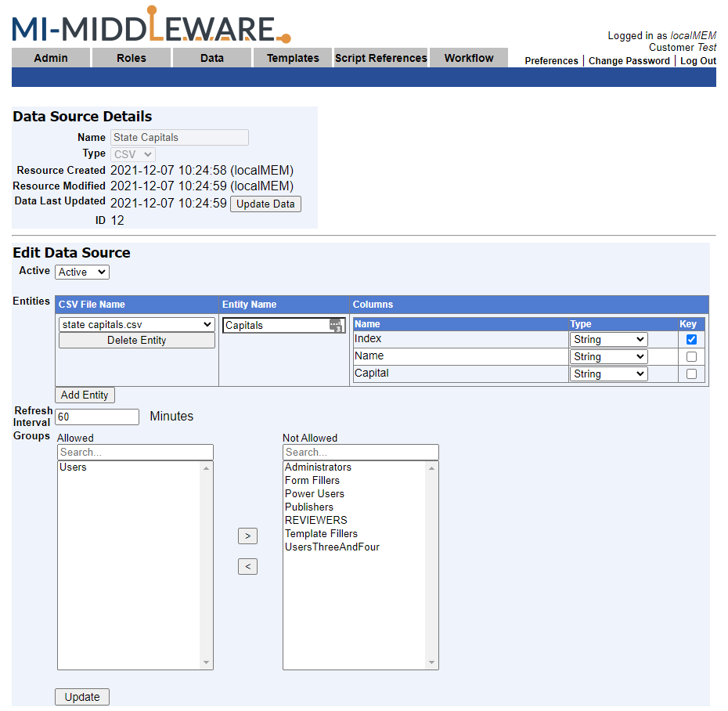
Task: Open the Type dropdown for Capital column
Action: coord(609,374)
